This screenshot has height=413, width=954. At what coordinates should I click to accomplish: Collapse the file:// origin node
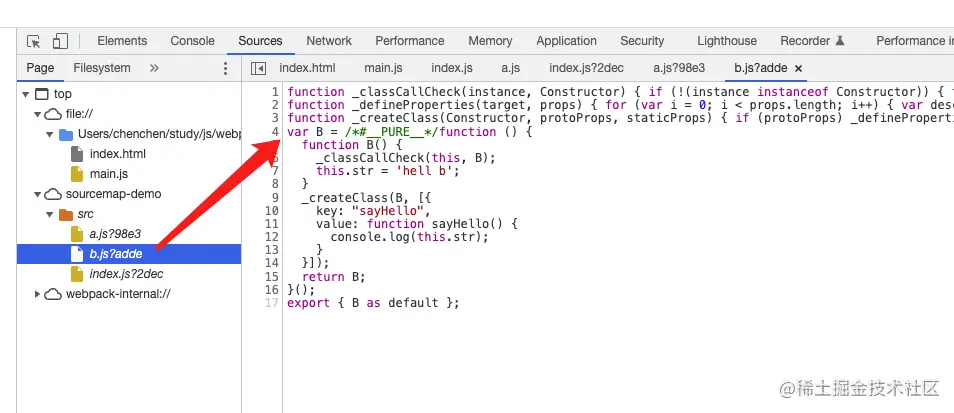pyautogui.click(x=38, y=114)
